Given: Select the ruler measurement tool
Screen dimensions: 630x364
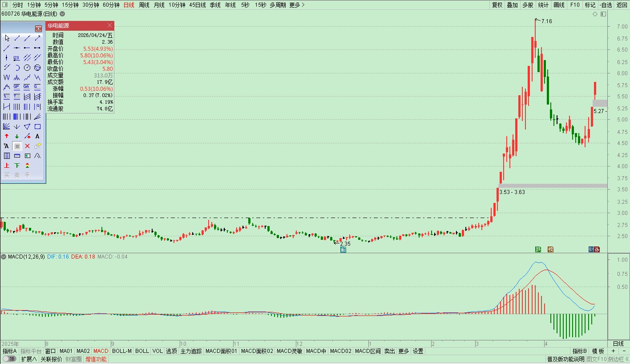Looking at the screenshot, I should [17, 156].
